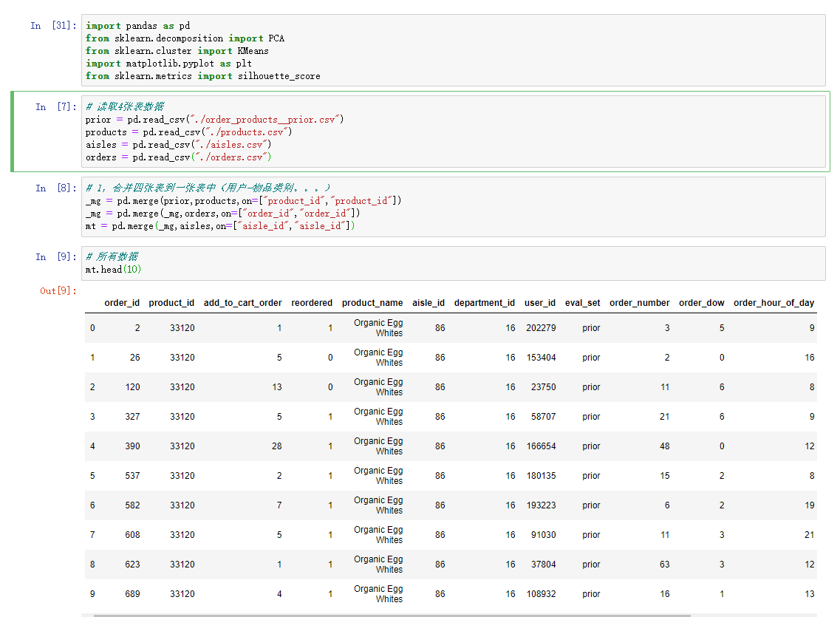
Task: Click the add_to_cart_order column header
Action: point(242,303)
